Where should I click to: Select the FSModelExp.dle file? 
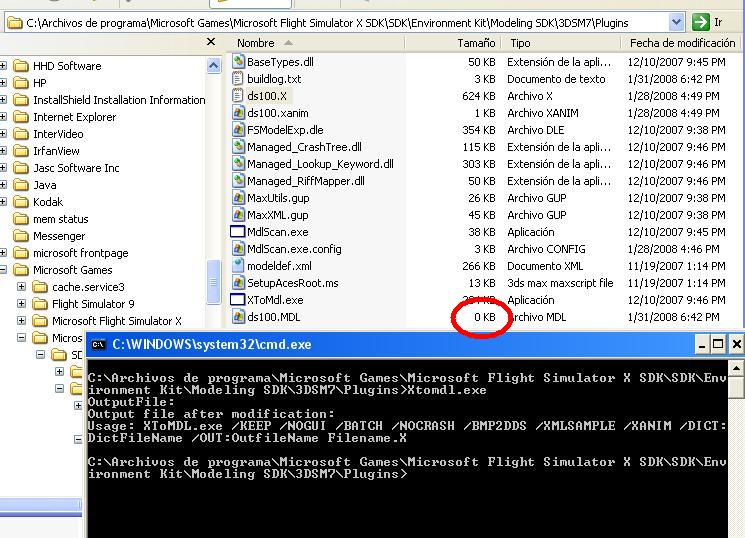click(285, 130)
